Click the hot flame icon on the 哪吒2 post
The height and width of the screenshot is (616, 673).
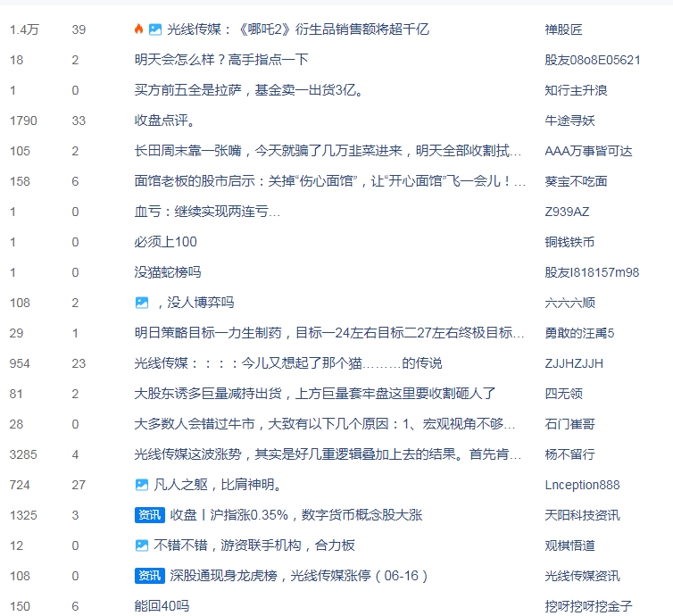point(138,29)
